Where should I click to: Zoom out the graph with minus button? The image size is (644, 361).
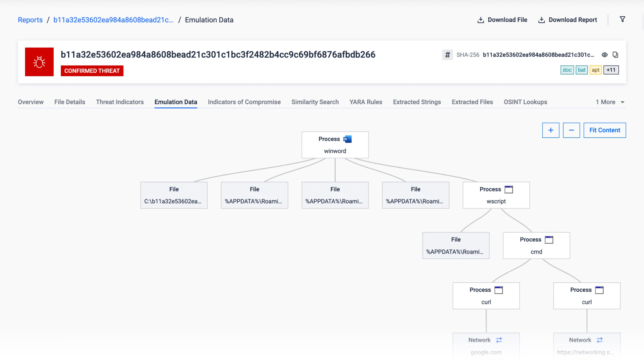571,130
